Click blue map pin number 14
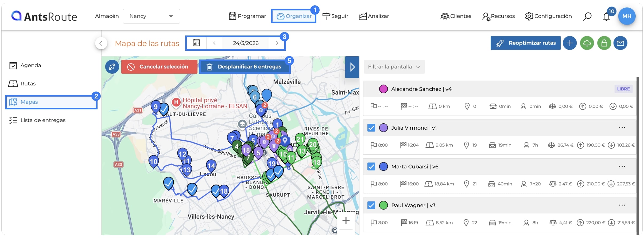 tap(211, 166)
